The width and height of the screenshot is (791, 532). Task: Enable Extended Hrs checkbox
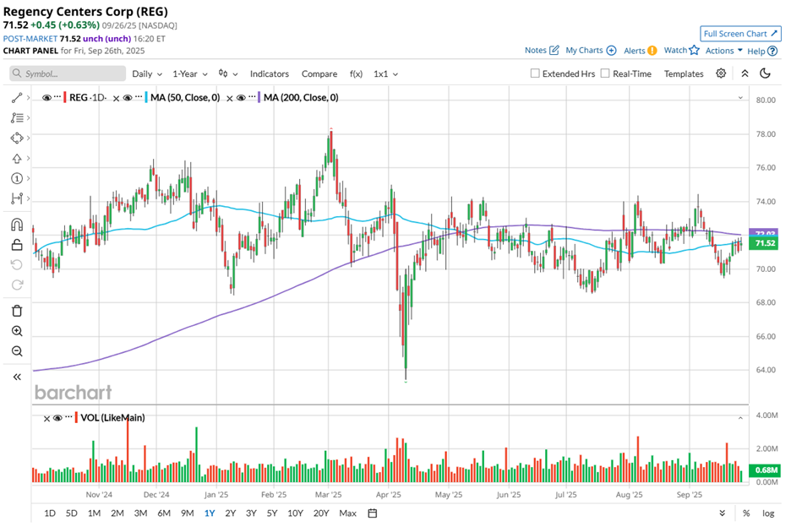[x=535, y=73]
